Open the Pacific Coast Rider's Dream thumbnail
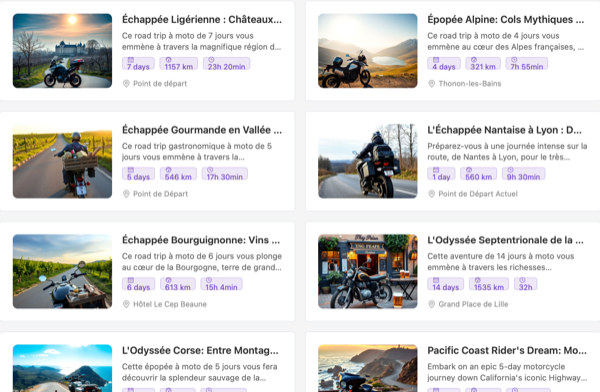Image resolution: width=600 pixels, height=392 pixels. [368, 368]
